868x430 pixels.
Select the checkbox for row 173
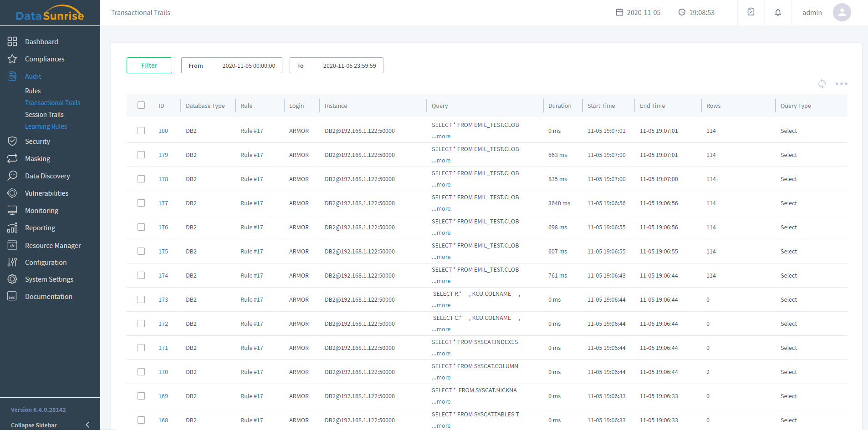(141, 299)
